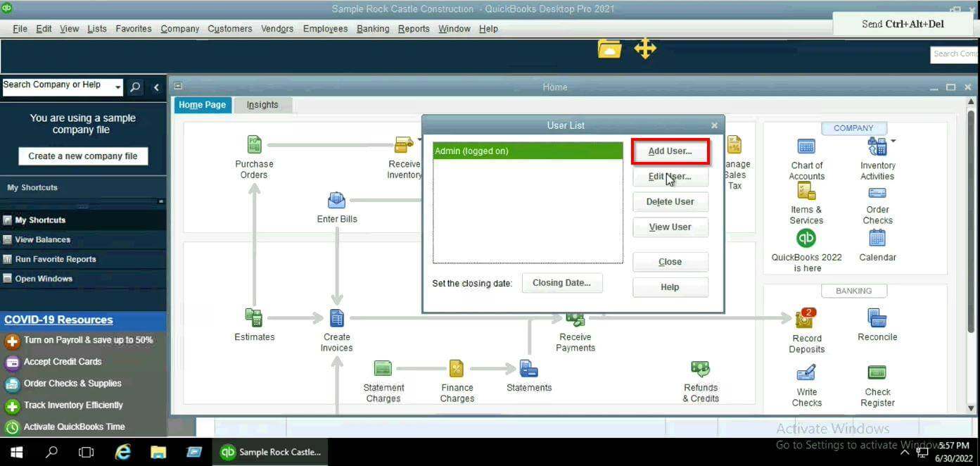980x466 pixels.
Task: Select the Write Checks icon
Action: point(806,374)
